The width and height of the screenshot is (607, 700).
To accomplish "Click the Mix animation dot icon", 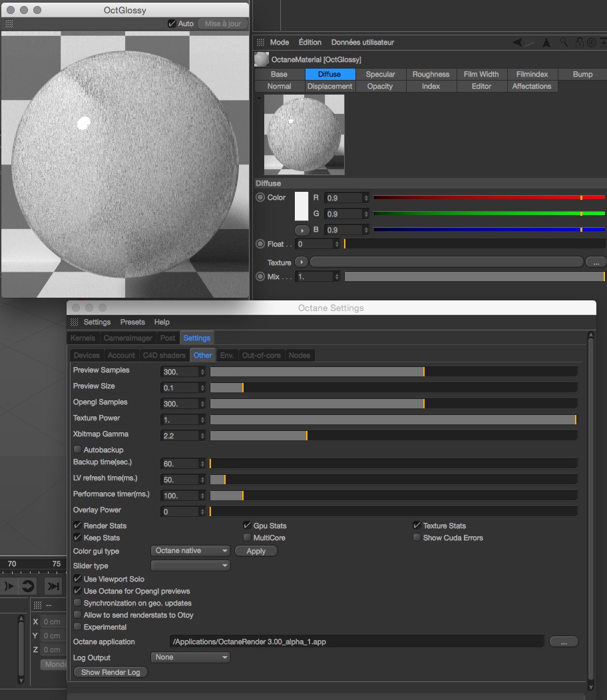I will point(260,276).
